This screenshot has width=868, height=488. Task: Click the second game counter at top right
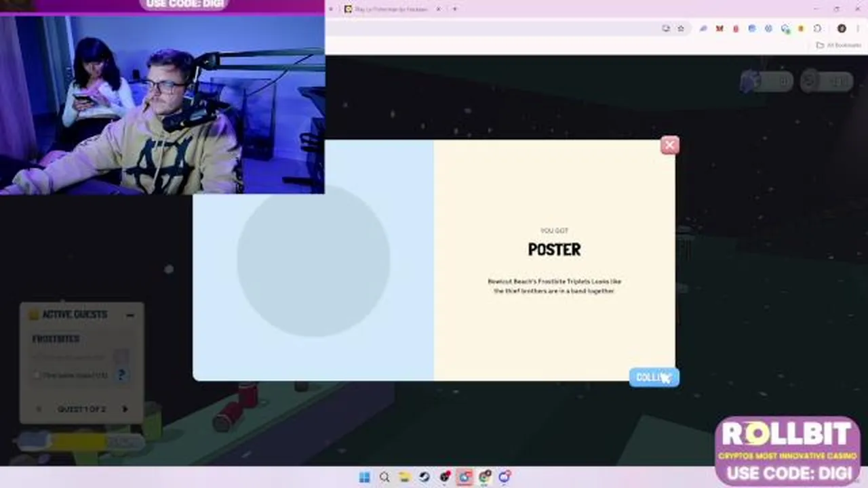point(826,81)
